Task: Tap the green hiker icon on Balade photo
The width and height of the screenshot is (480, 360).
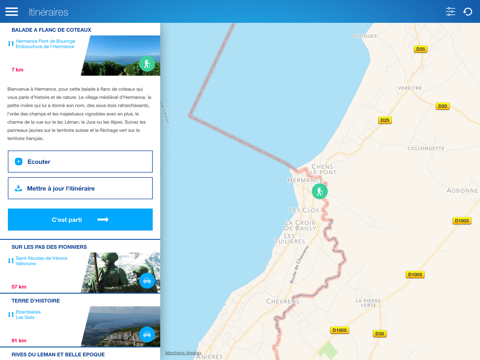Action: [x=147, y=64]
